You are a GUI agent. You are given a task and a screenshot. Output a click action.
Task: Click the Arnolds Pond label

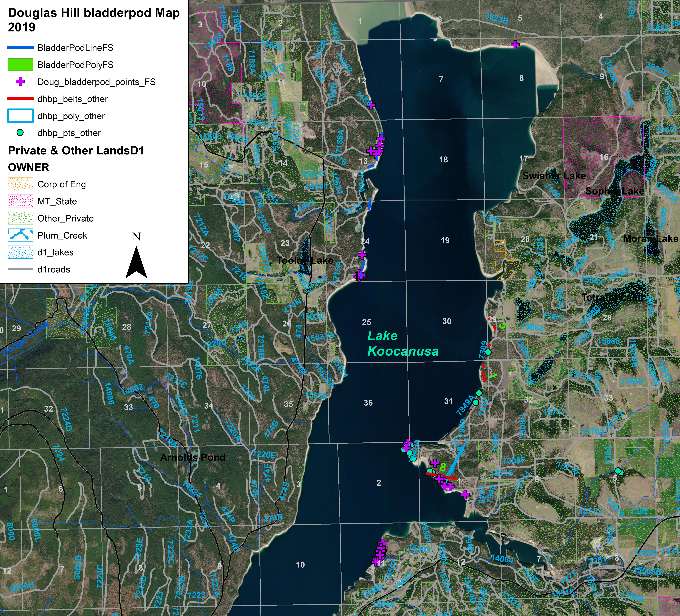[x=193, y=457]
